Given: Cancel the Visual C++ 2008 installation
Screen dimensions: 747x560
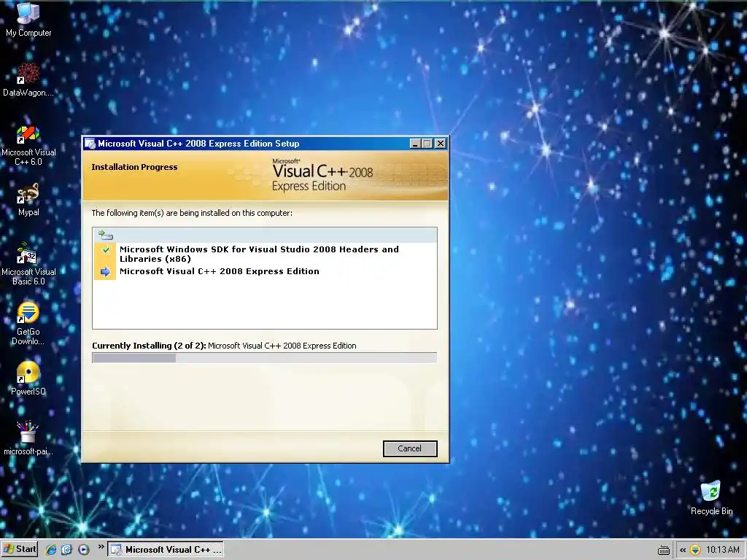Looking at the screenshot, I should pyautogui.click(x=410, y=448).
